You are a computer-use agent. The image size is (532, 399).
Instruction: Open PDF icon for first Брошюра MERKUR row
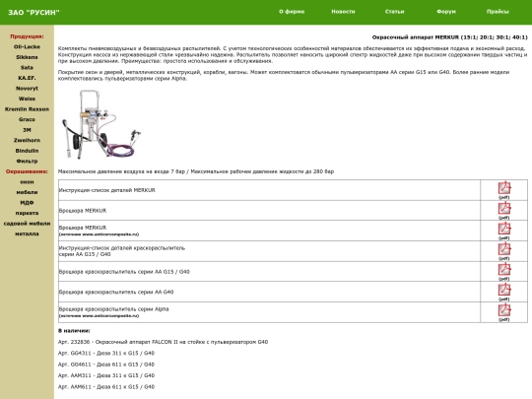504,208
